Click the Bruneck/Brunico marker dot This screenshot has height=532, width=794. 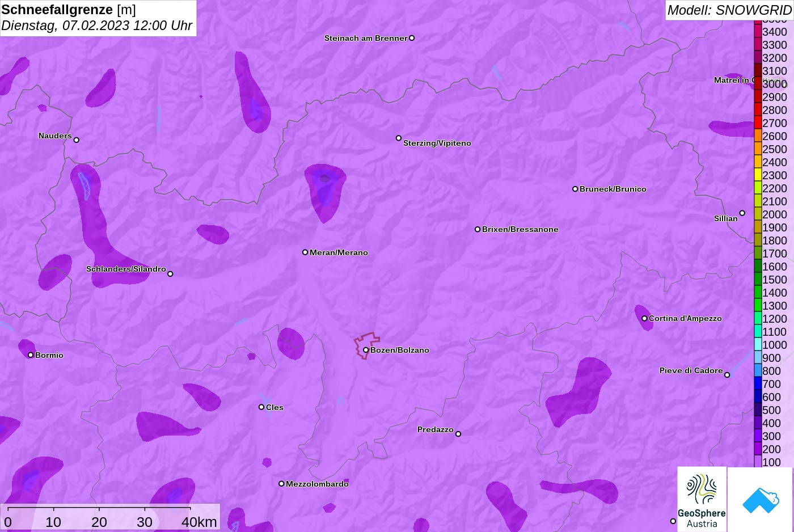coord(575,189)
